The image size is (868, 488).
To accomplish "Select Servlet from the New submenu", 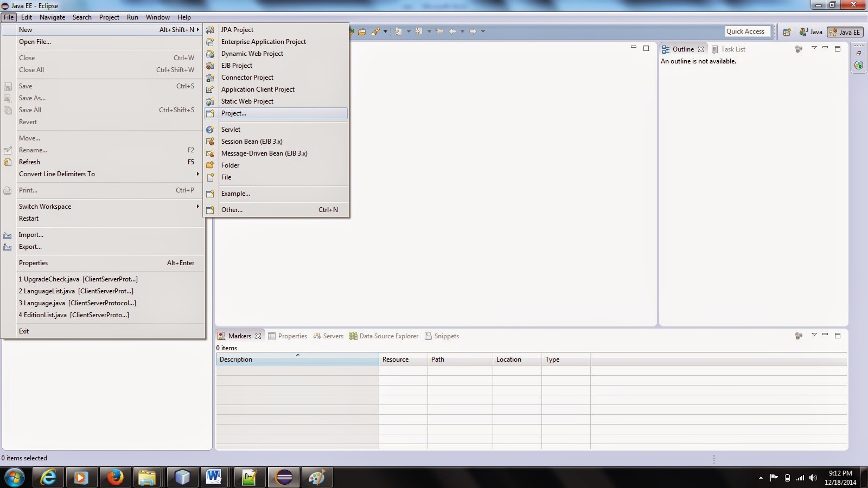I will (276, 130).
